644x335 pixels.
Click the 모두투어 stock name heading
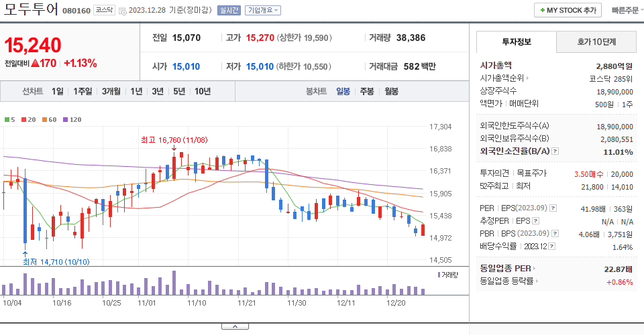point(31,9)
